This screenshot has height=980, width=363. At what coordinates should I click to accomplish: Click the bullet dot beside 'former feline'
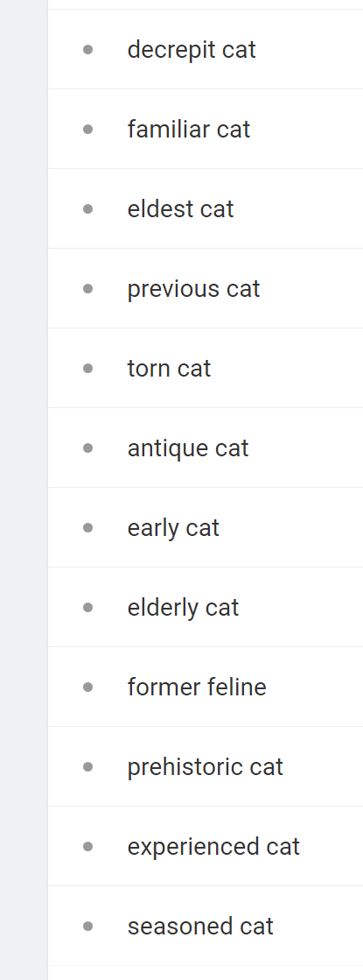click(88, 687)
